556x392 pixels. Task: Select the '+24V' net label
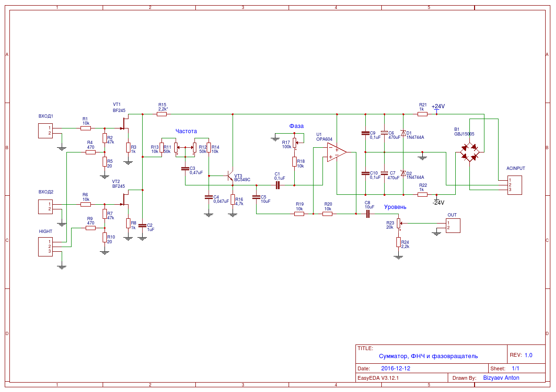point(438,106)
